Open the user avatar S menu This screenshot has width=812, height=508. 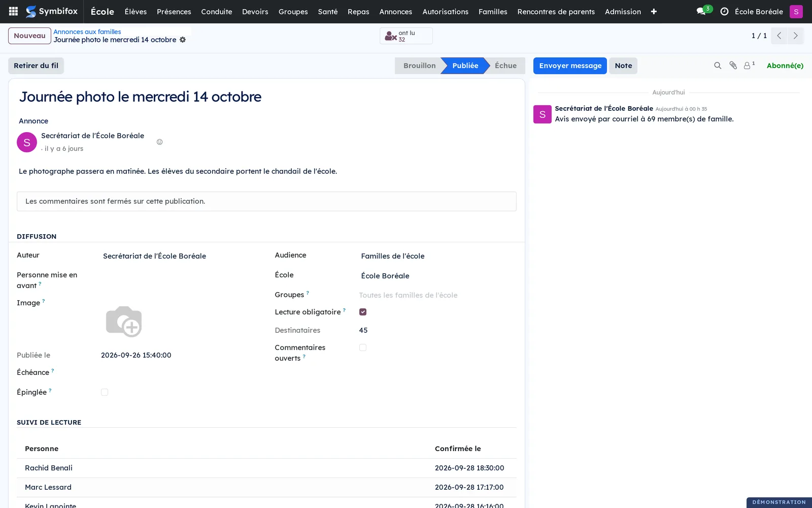point(796,11)
